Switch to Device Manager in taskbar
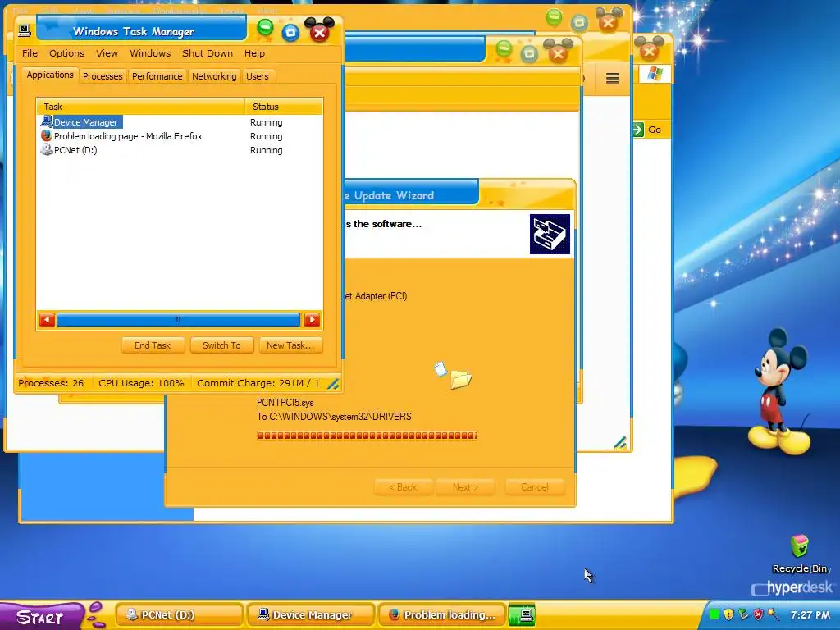 [311, 615]
